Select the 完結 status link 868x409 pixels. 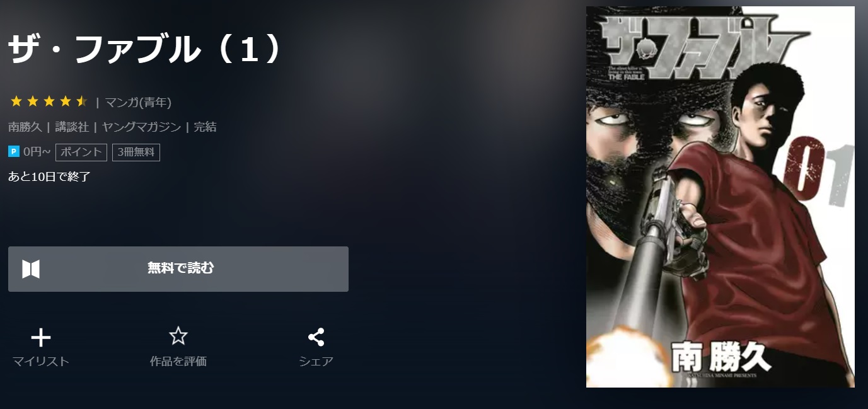(x=205, y=127)
